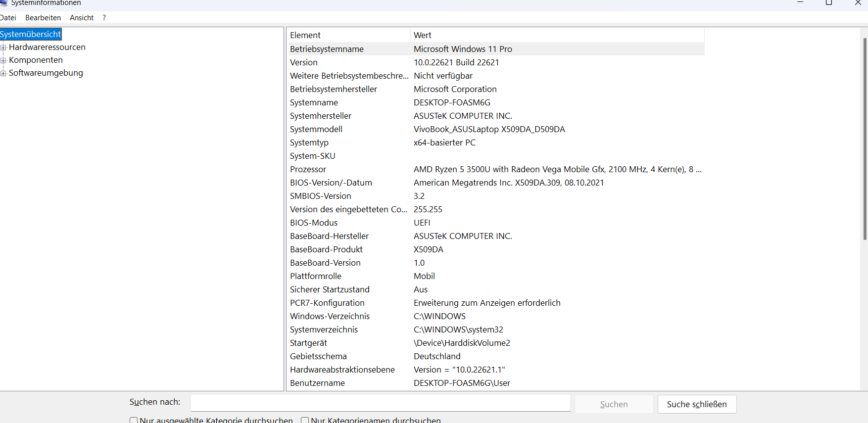Click the value C:\WINDOWS\system32
Image resolution: width=868 pixels, height=423 pixels.
pos(458,329)
